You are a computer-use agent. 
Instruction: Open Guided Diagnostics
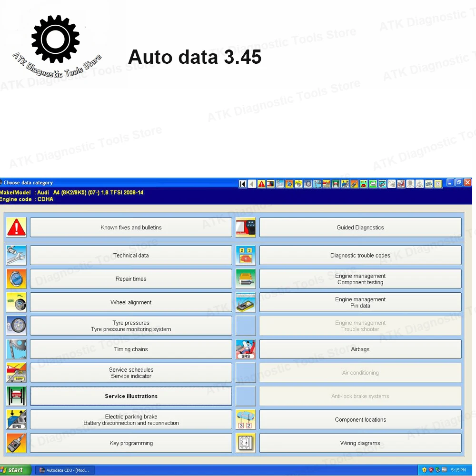tap(360, 228)
